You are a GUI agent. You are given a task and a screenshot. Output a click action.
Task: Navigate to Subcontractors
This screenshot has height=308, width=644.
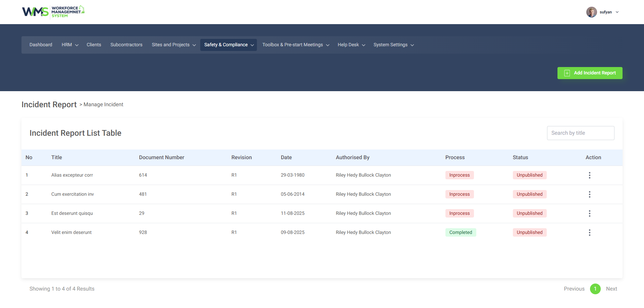click(x=126, y=45)
